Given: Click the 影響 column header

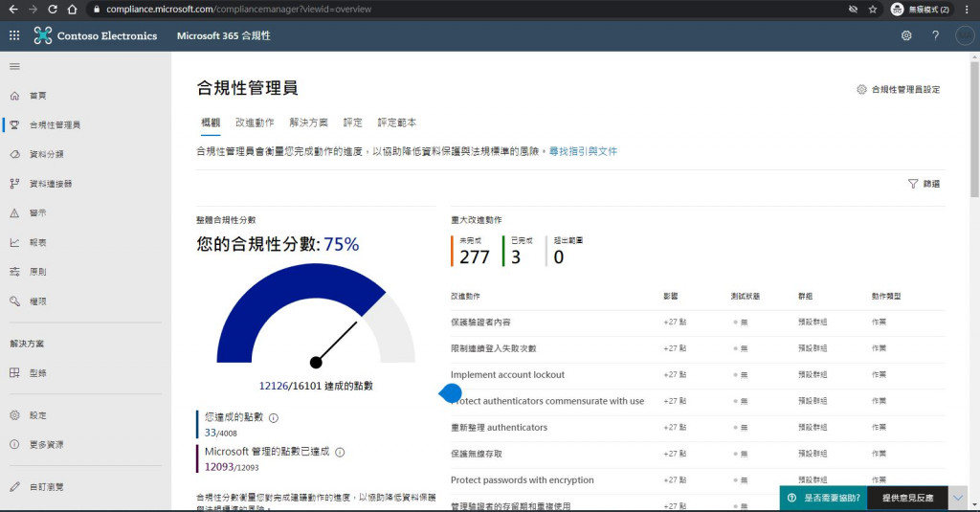Looking at the screenshot, I should [x=671, y=297].
